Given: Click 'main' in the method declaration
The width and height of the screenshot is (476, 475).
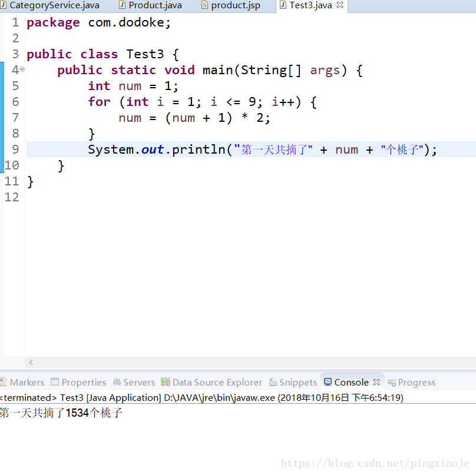Looking at the screenshot, I should [217, 70].
